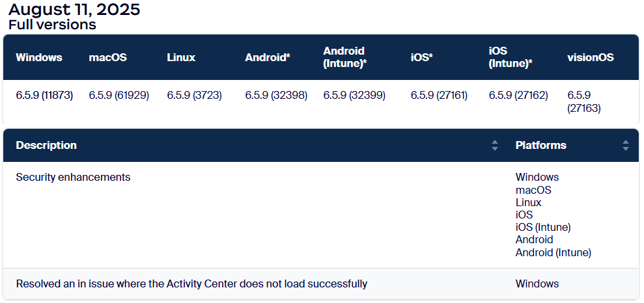Viewport: 644px width, 303px height.
Task: Sort the table by the Description header label
Action: coord(46,146)
